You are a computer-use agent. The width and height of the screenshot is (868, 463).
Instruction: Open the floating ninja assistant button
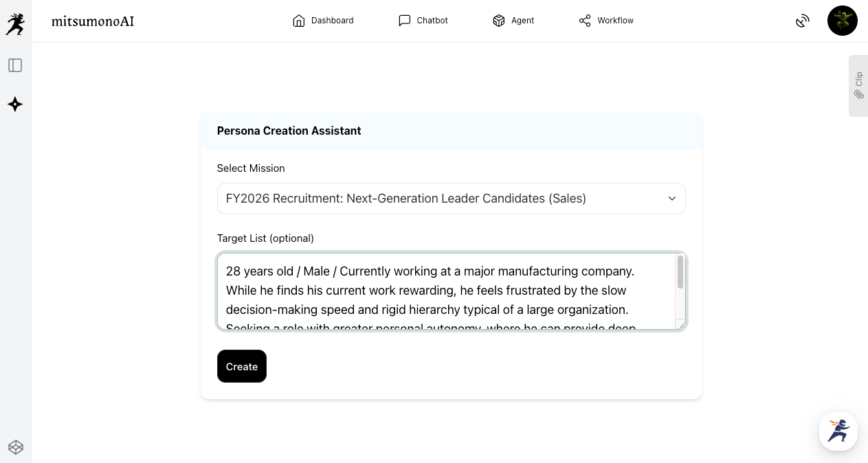(x=838, y=431)
